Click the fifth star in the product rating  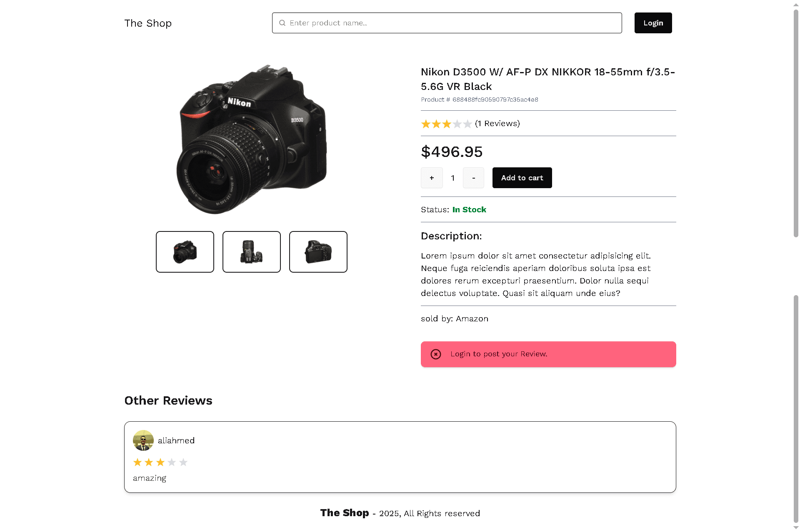pyautogui.click(x=467, y=124)
